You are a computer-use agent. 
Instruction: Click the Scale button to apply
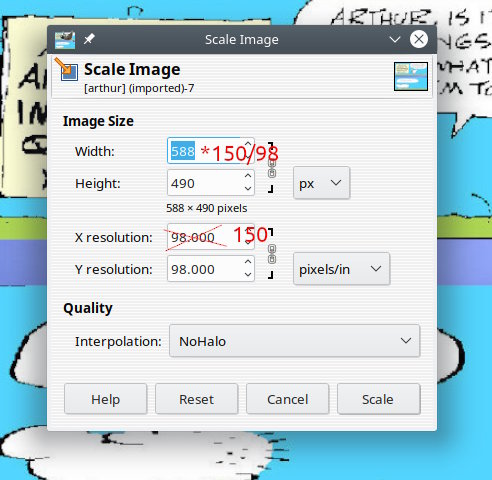[379, 399]
